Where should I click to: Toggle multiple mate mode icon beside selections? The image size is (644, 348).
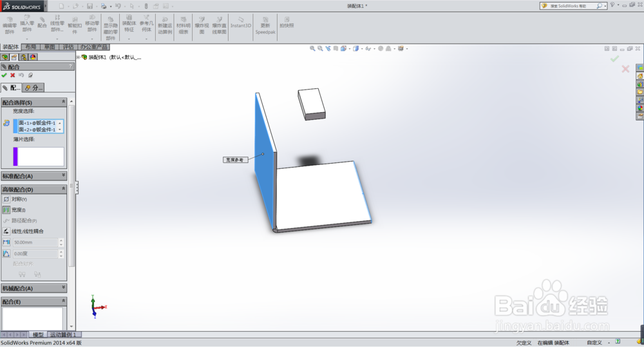point(6,123)
